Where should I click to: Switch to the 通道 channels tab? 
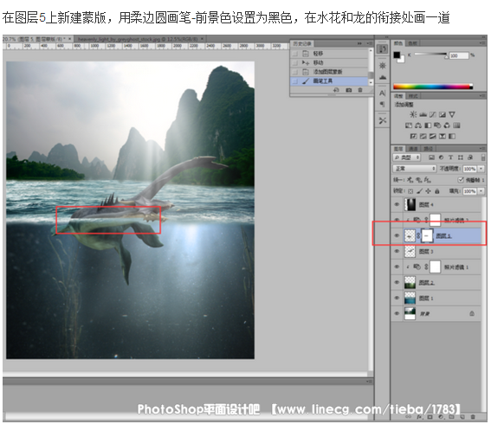[414, 149]
